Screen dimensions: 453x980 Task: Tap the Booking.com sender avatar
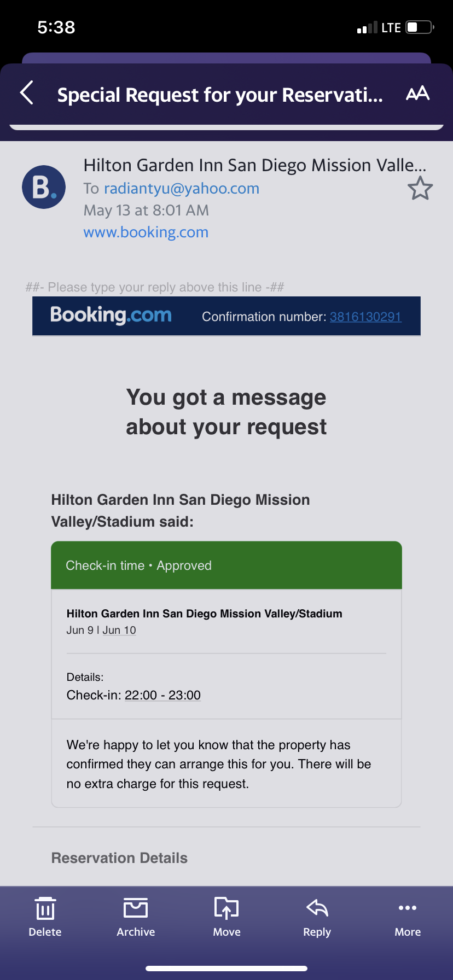click(44, 187)
